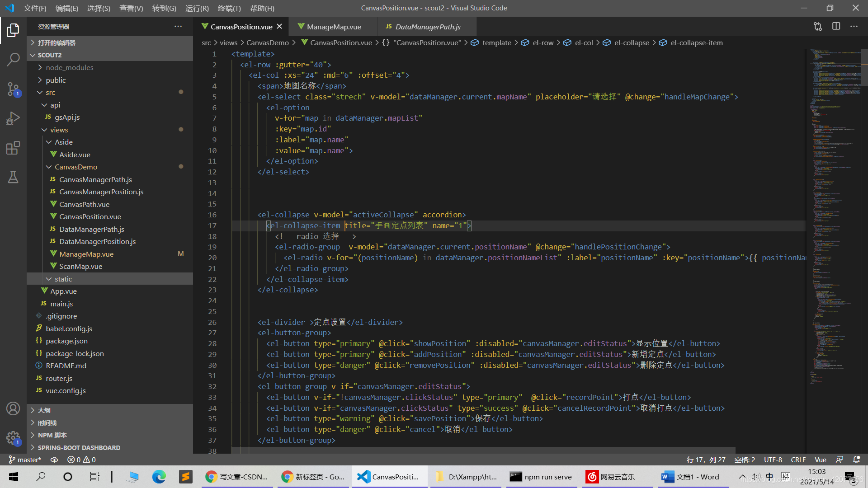868x488 pixels.
Task: Collapse the views folder
Action: (x=110, y=130)
